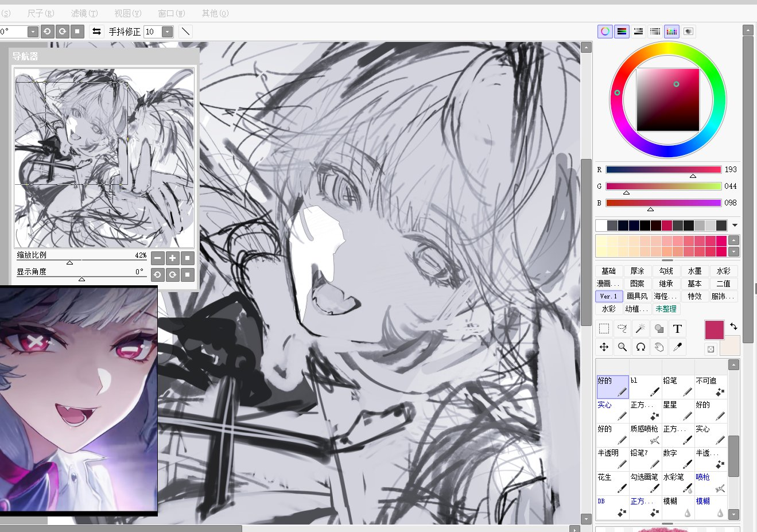Zoom out with Navigator minus button
The image size is (757, 532).
pyautogui.click(x=158, y=258)
